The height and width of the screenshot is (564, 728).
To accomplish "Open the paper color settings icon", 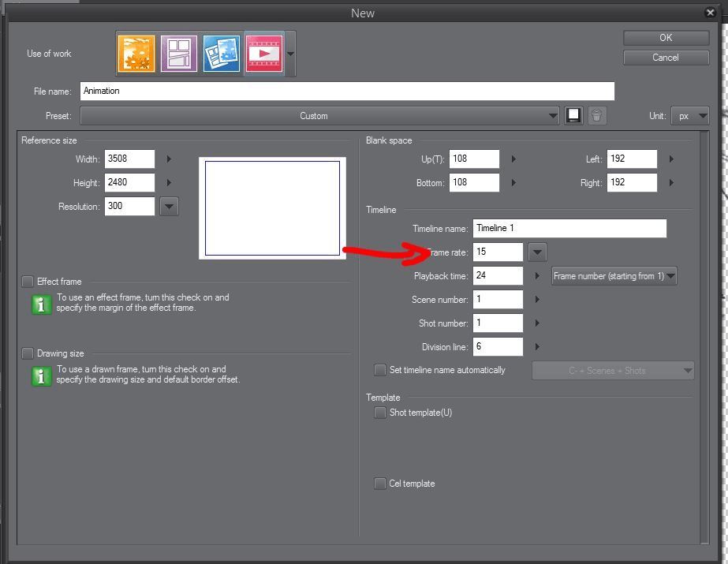I will [573, 115].
